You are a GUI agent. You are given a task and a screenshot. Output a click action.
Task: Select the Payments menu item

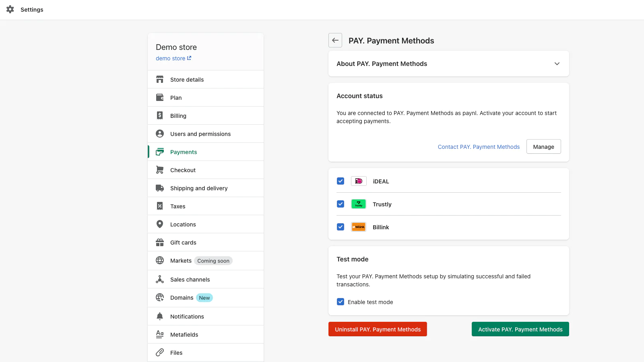206,152
